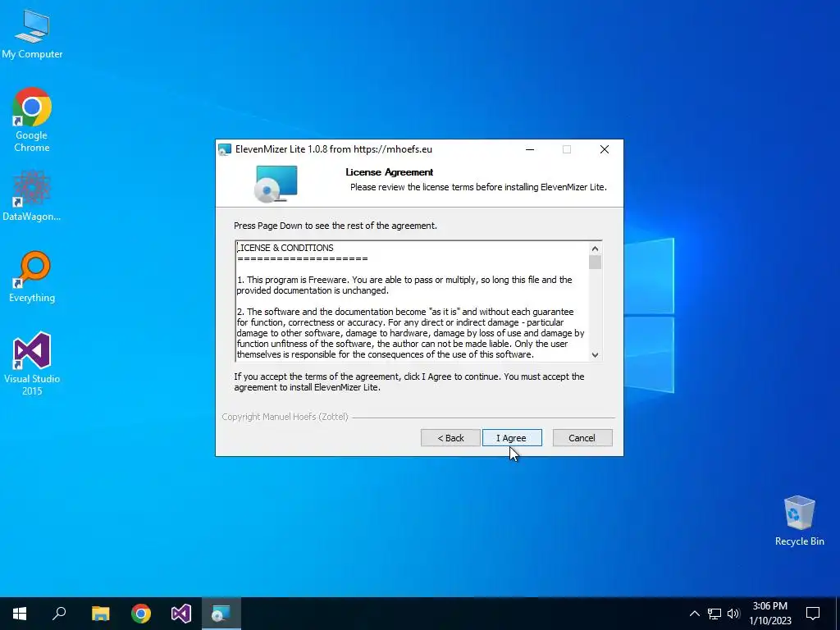
Task: Open the clock showing 3:06 PM
Action: point(769,614)
